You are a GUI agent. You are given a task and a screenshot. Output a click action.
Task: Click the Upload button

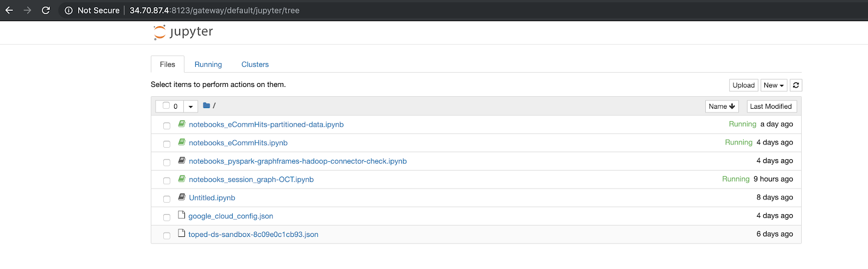pyautogui.click(x=743, y=85)
